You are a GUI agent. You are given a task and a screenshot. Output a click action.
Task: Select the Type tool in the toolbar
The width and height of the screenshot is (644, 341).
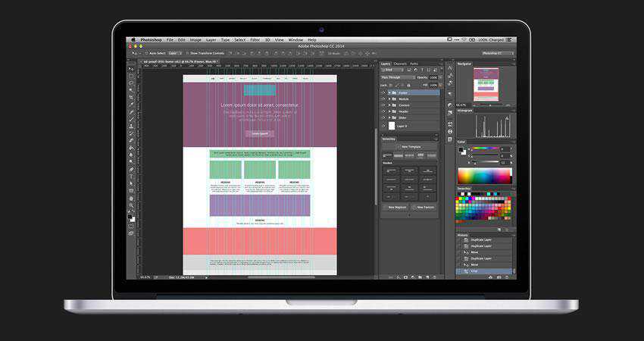point(131,176)
